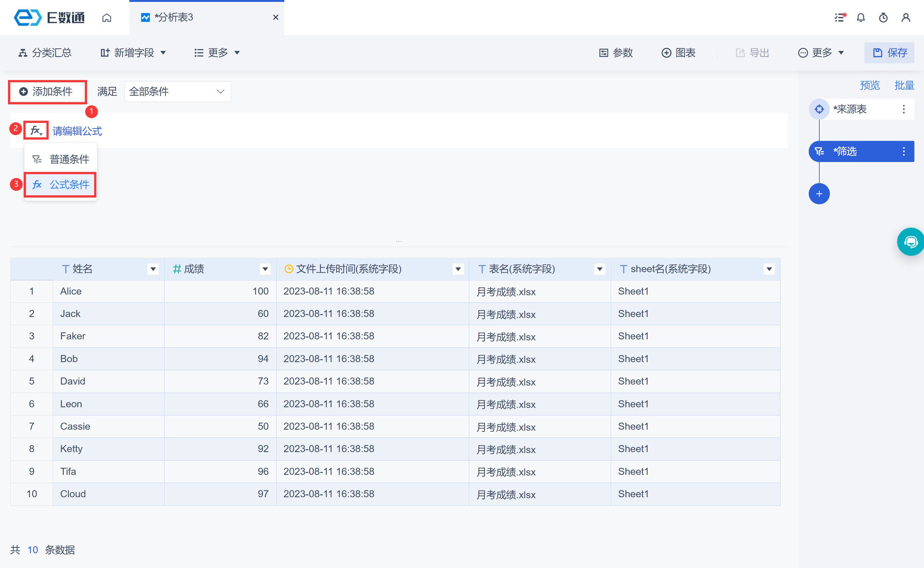Click the blue plus node button in the flow
The height and width of the screenshot is (568, 924).
pos(819,194)
